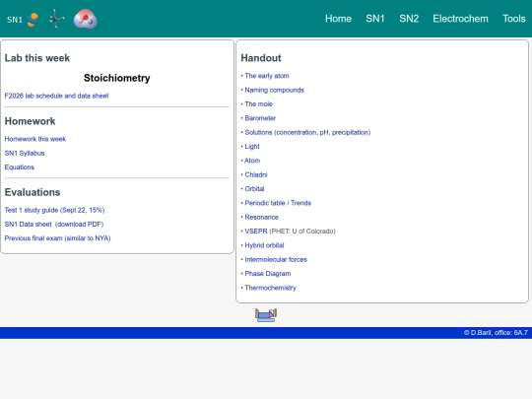Click the Evaluations section heading
Image resolution: width=532 pixels, height=399 pixels.
click(x=33, y=192)
